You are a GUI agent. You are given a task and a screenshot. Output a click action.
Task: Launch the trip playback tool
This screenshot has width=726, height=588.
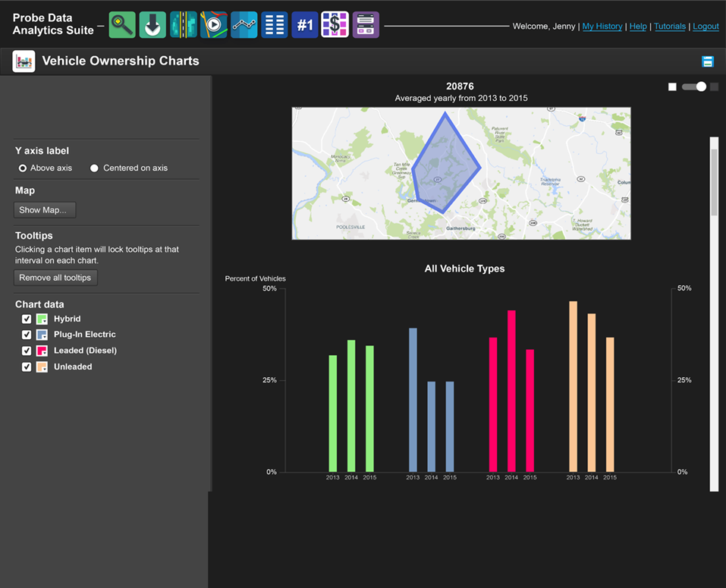(212, 24)
